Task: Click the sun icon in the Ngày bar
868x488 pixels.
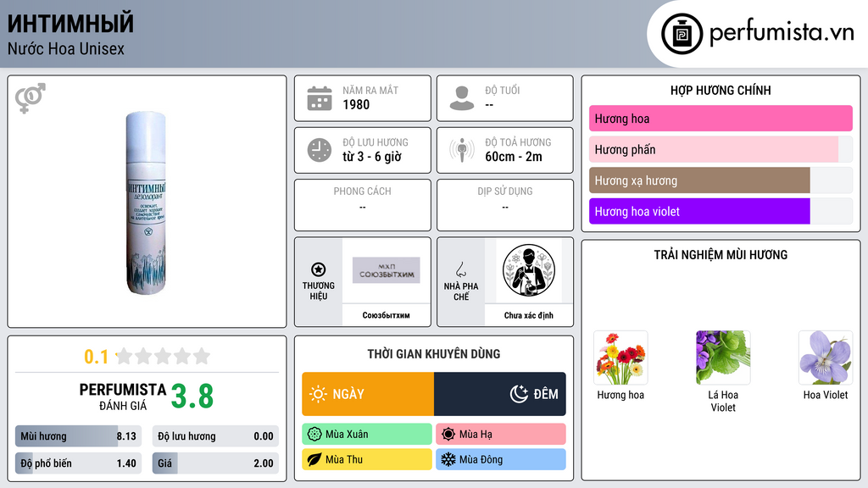Action: pyautogui.click(x=318, y=394)
